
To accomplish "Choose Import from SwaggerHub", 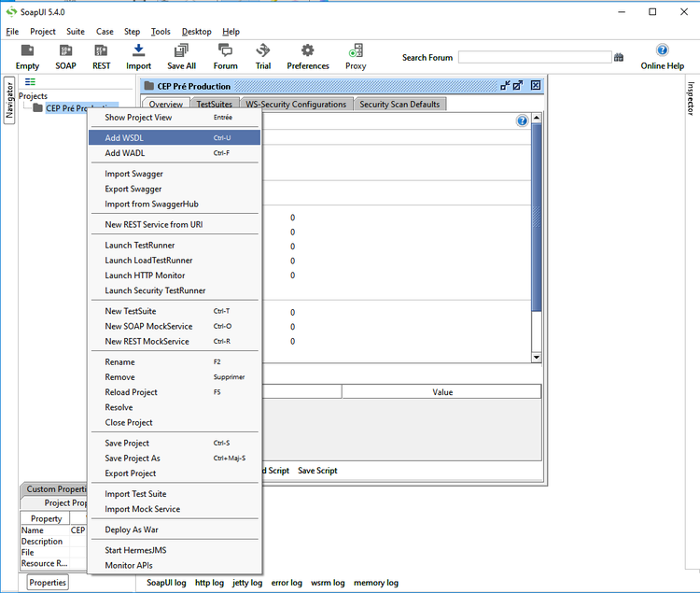I will tap(175, 205).
